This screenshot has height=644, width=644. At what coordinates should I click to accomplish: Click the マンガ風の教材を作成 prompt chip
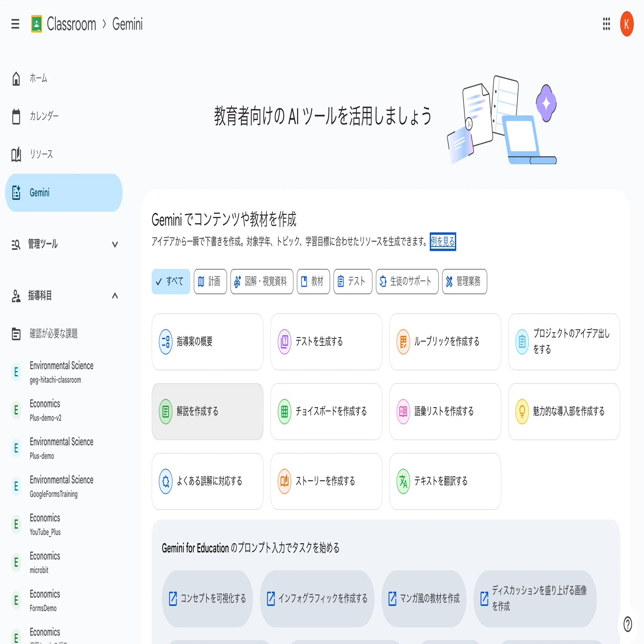tap(424, 599)
